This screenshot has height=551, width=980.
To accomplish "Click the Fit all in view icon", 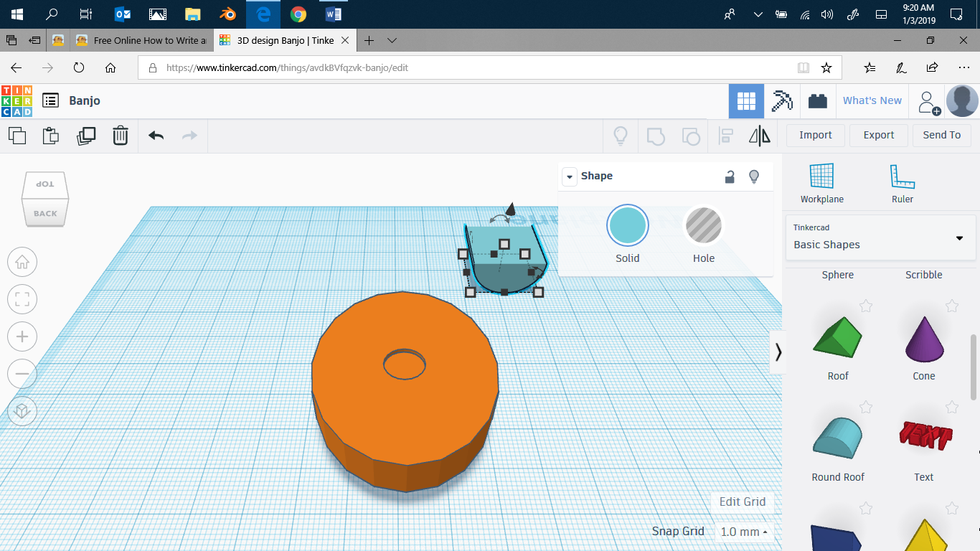I will tap(22, 299).
